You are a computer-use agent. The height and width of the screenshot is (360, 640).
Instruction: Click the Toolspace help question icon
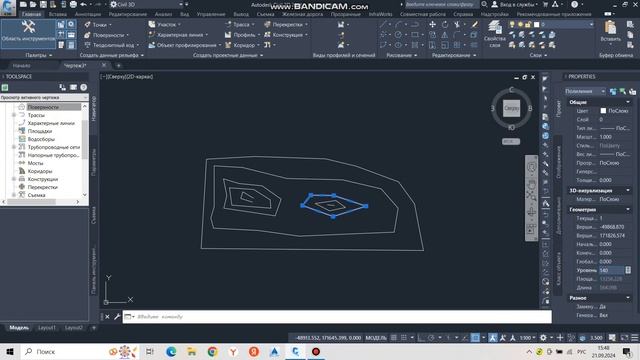click(x=83, y=87)
